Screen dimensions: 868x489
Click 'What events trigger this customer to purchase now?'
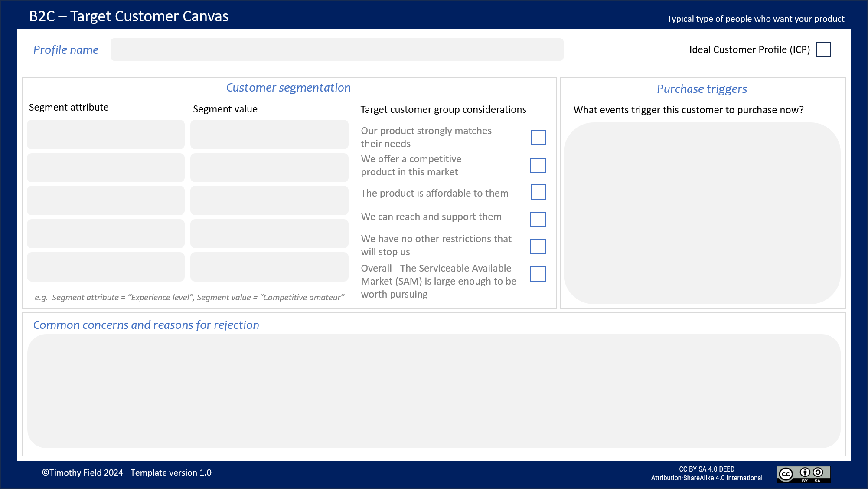tap(689, 110)
